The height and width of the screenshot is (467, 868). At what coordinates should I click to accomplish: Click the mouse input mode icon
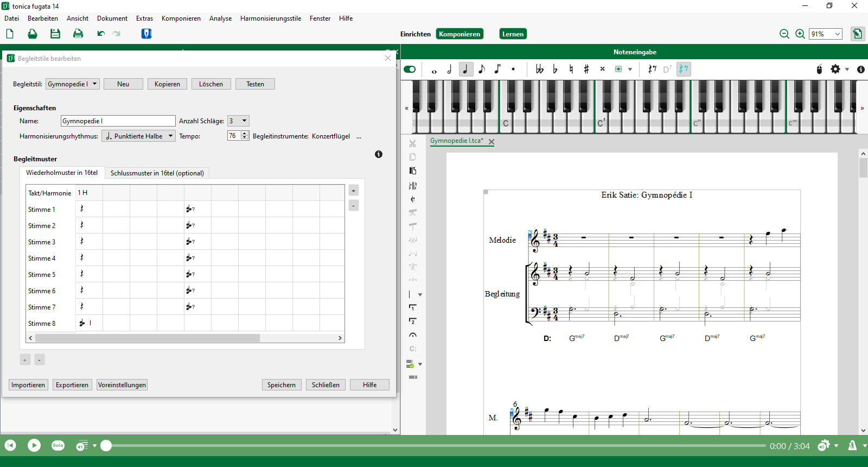click(x=820, y=69)
